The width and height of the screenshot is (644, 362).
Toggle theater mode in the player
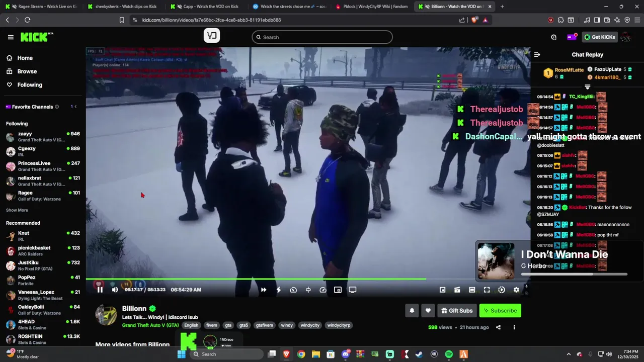[x=472, y=290]
